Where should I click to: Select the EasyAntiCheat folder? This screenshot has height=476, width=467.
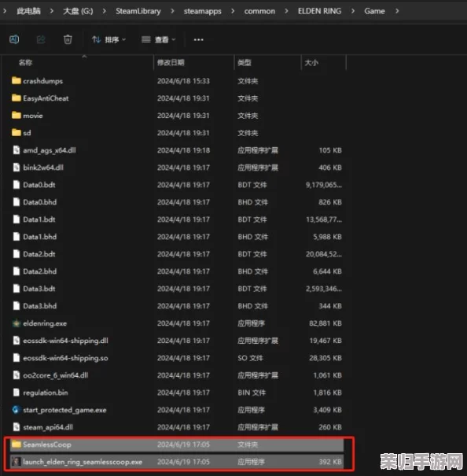coord(40,98)
